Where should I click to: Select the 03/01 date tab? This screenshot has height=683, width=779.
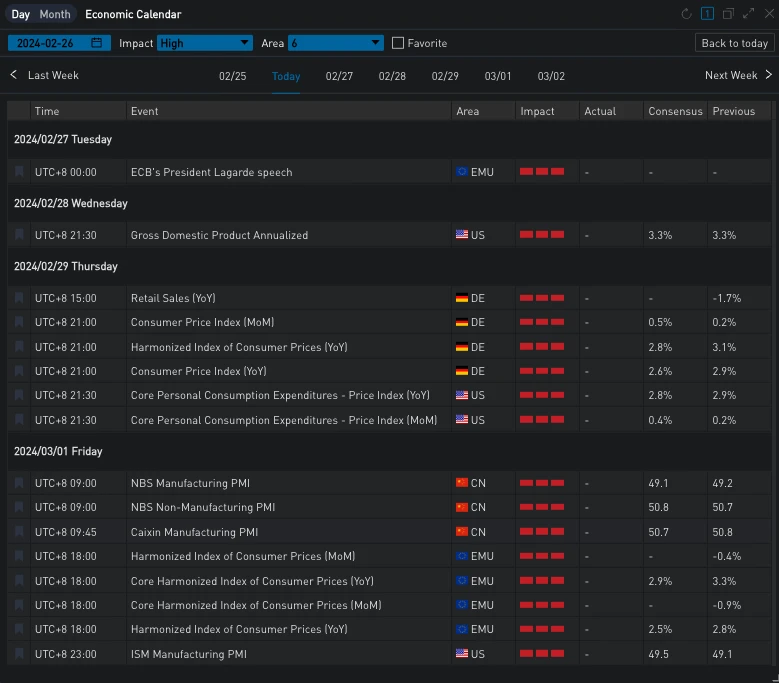(x=498, y=76)
